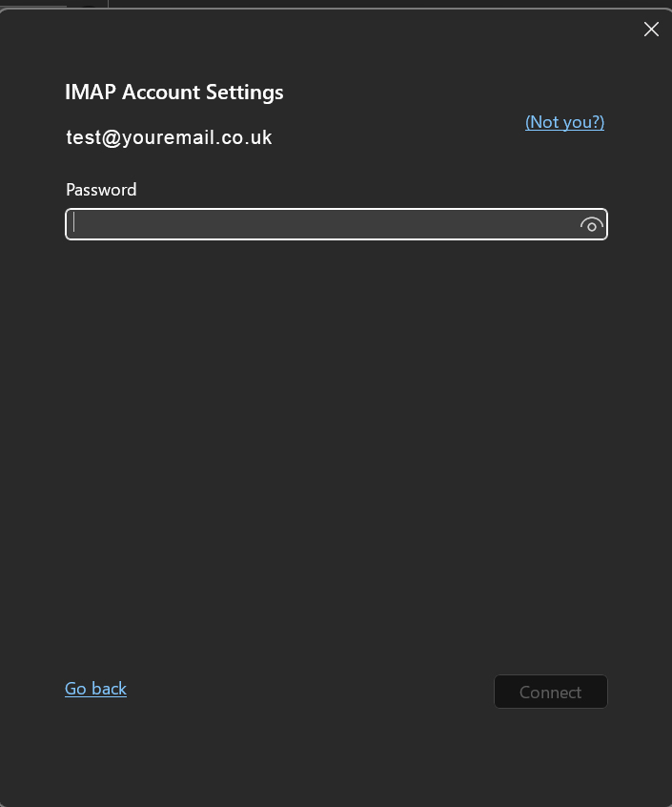Screen dimensions: 672x807
Task: Click the Password field label
Action: pyautogui.click(x=101, y=190)
